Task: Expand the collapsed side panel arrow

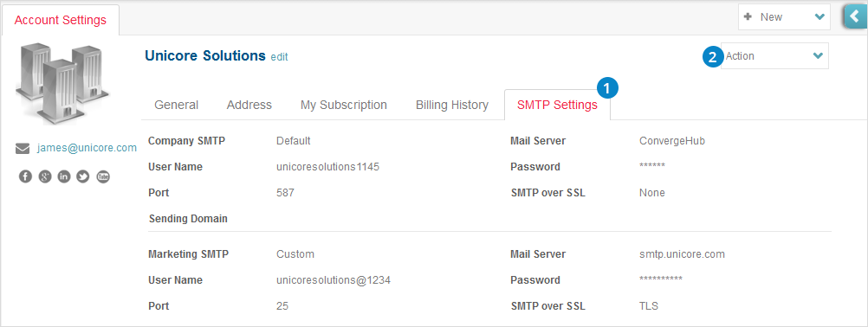Action: tap(856, 16)
